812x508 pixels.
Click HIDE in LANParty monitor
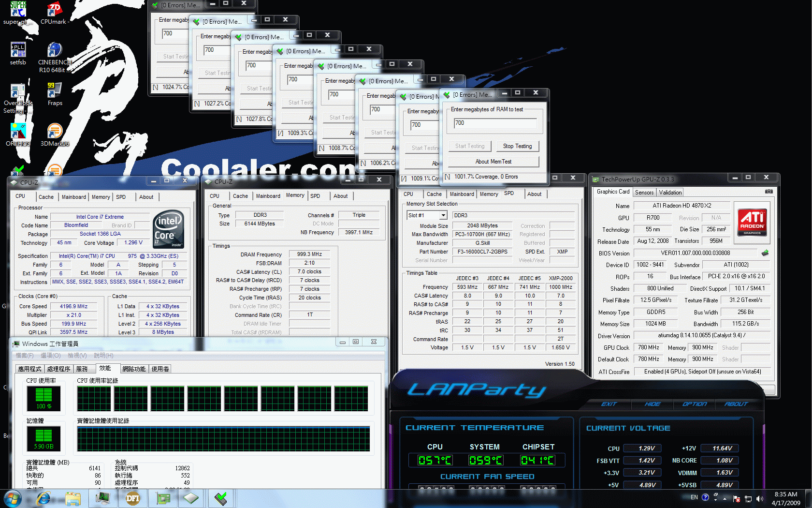(652, 404)
